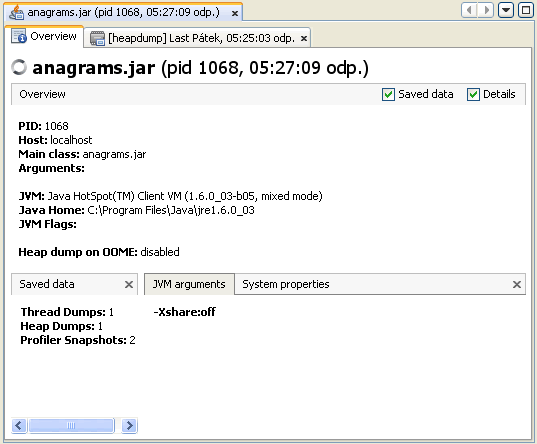537x444 pixels.
Task: Click the '-Xshare:off' argument text
Action: [185, 312]
